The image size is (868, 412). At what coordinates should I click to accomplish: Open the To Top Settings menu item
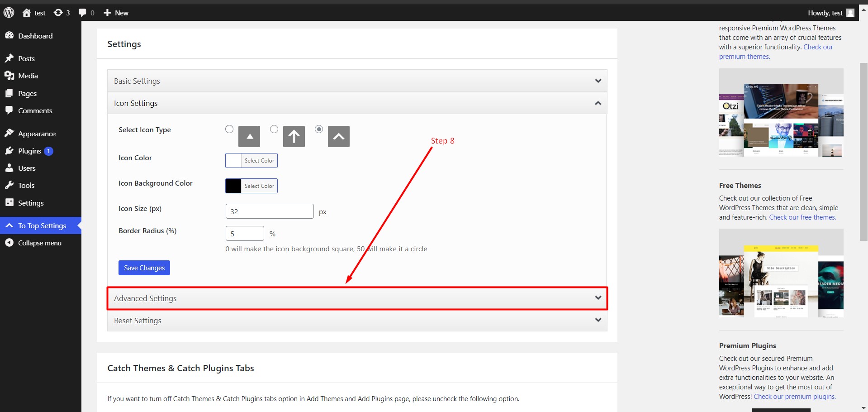(x=41, y=225)
